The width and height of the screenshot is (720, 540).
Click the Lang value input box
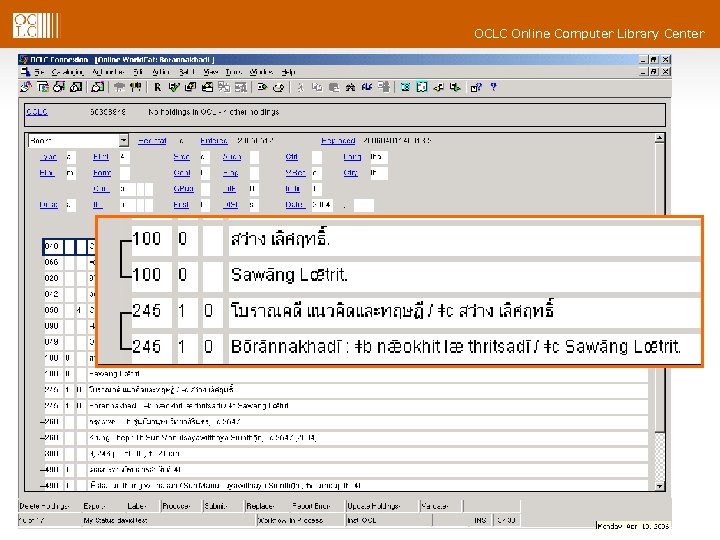[x=378, y=157]
